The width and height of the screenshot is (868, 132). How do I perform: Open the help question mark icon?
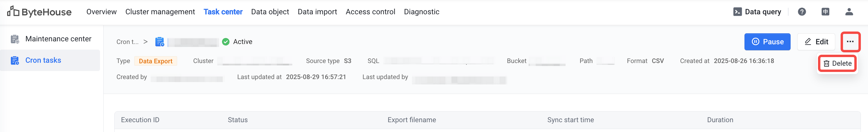click(802, 12)
